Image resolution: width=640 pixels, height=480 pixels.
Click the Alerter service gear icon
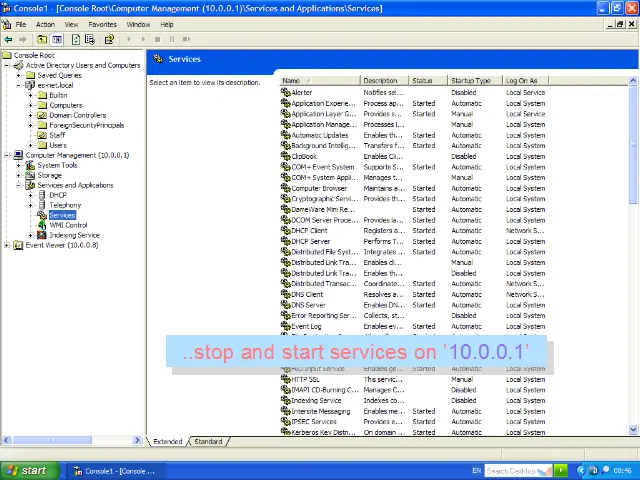point(285,92)
